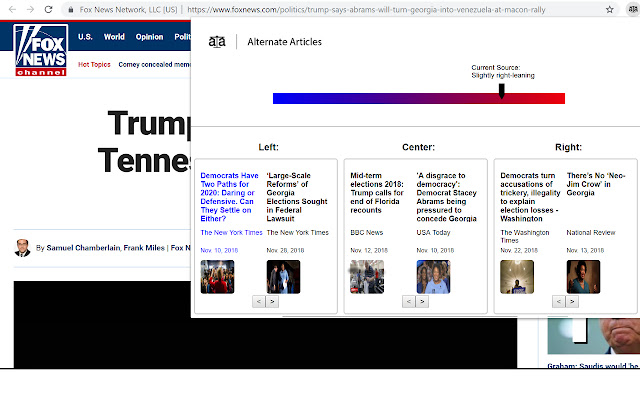Open the World nav menu item
The height and width of the screenshot is (400, 640).
pos(114,37)
